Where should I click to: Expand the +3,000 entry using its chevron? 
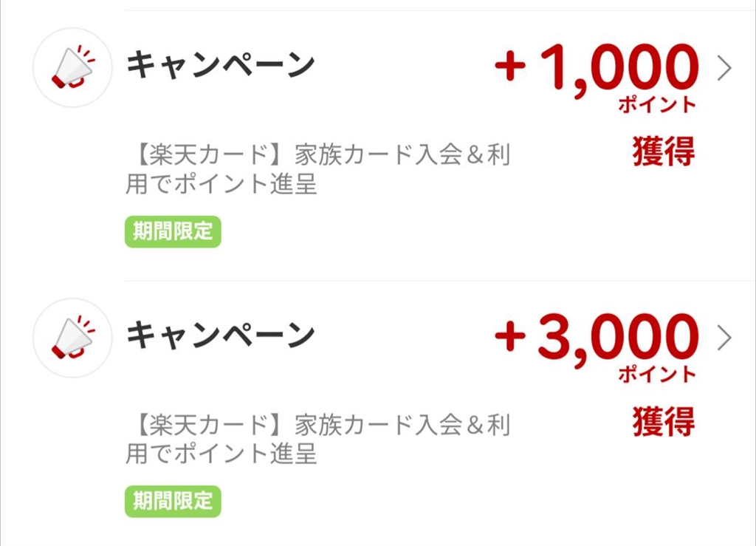click(724, 338)
